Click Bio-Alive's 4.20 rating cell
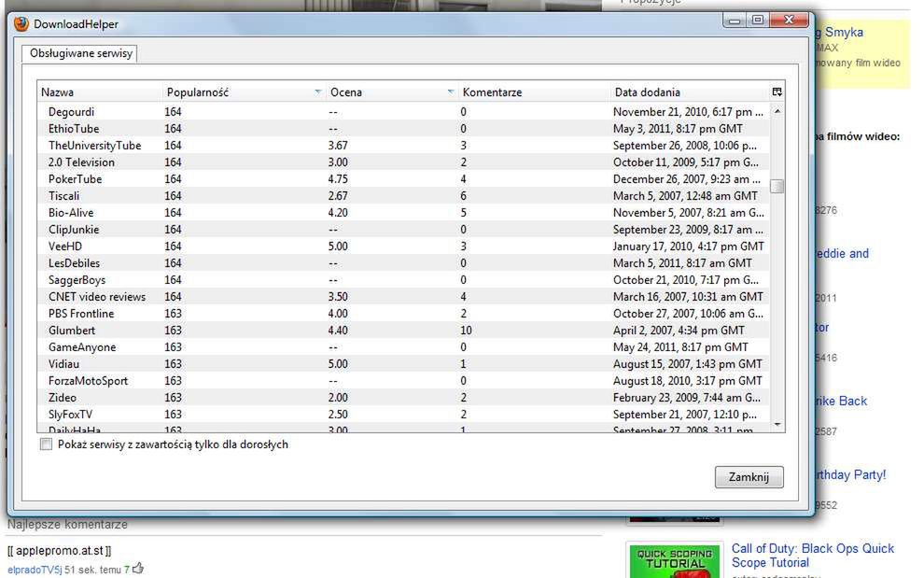 click(x=338, y=212)
